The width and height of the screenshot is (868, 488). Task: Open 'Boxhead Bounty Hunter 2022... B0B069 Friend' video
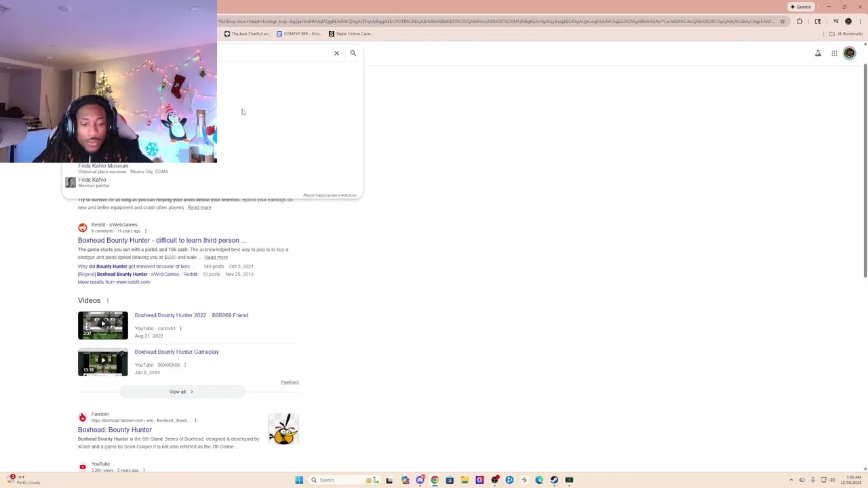(191, 315)
